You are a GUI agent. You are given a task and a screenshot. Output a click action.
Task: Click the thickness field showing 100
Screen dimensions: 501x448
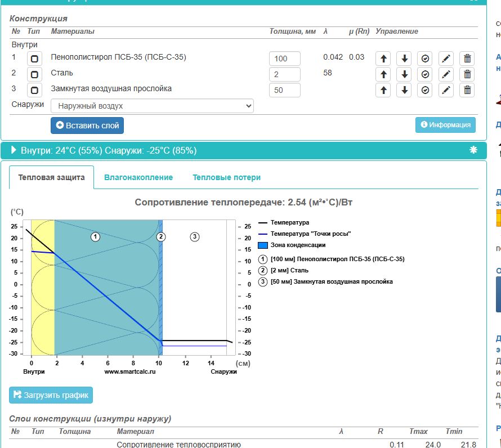pos(284,59)
